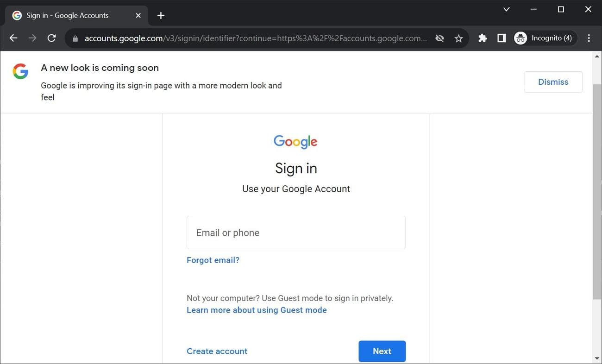The image size is (602, 364).
Task: Open the Forgot email link
Action: pos(213,260)
